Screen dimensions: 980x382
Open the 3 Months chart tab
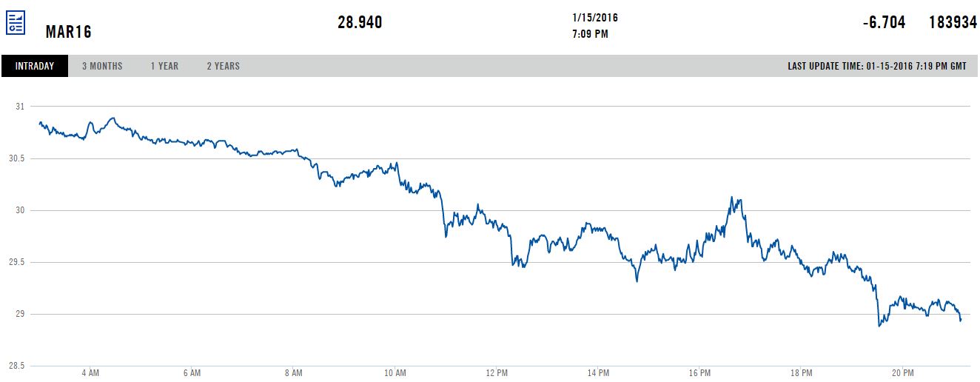pos(102,66)
